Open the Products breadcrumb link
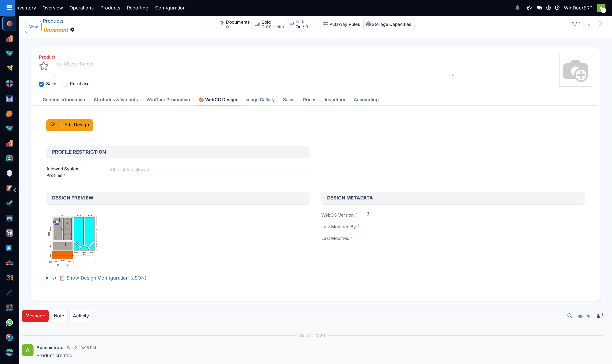The height and width of the screenshot is (364, 612). (53, 21)
